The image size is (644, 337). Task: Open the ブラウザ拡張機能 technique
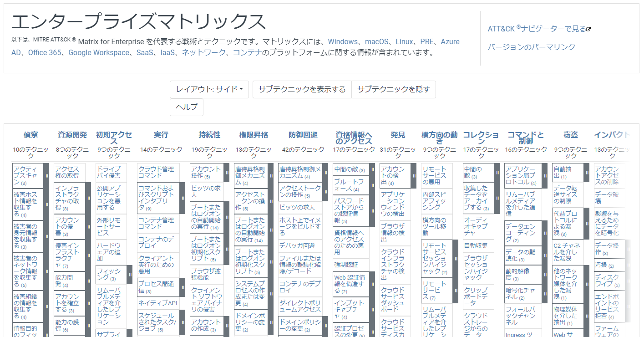click(207, 274)
